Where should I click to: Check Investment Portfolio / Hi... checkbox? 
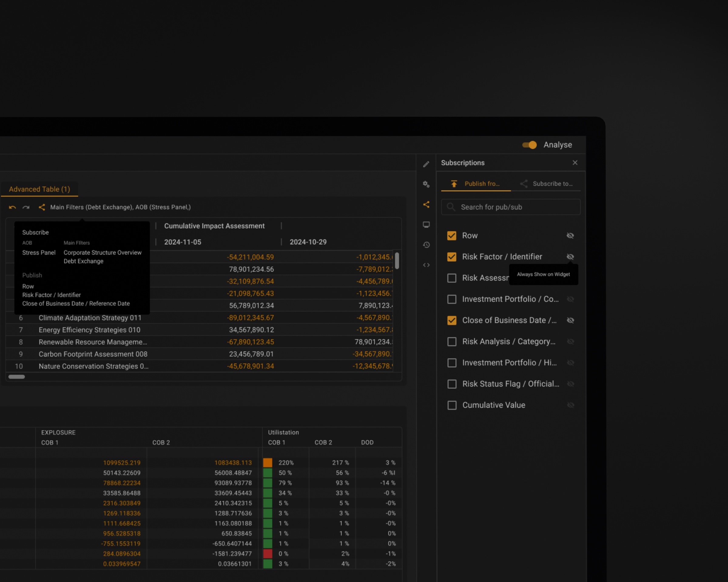[451, 363]
